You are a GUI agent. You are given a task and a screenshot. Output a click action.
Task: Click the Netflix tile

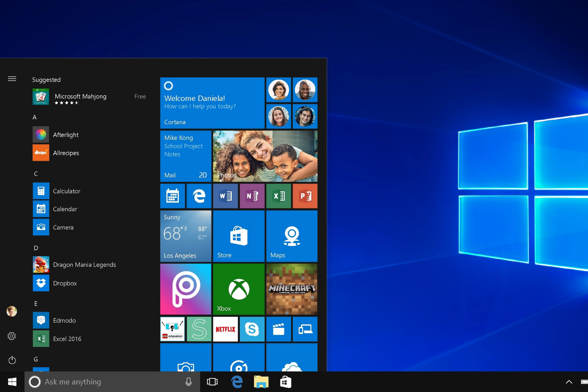[x=225, y=329]
